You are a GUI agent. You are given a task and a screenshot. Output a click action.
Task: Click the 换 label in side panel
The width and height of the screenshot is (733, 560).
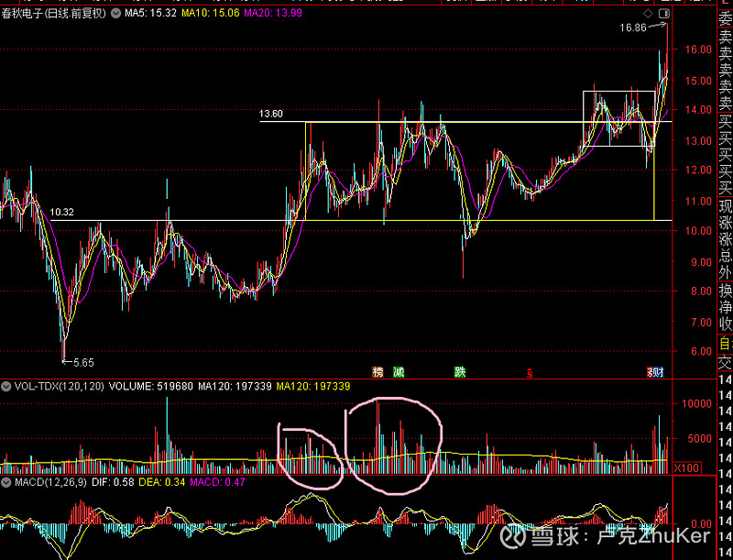point(726,291)
